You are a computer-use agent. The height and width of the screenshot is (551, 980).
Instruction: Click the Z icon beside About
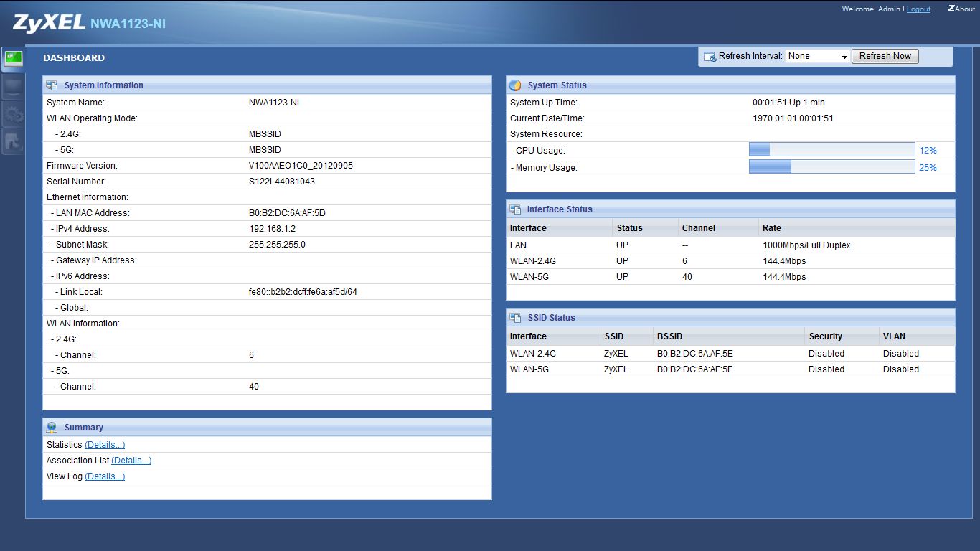coord(951,9)
